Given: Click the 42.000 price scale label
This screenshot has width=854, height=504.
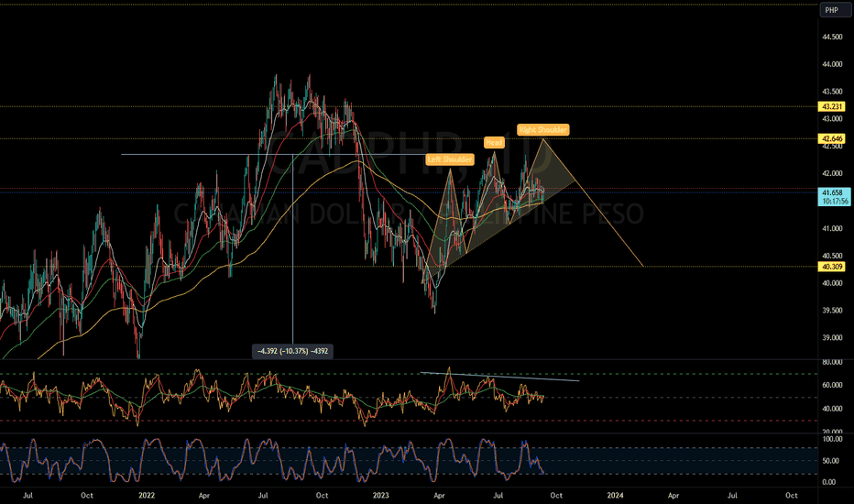Looking at the screenshot, I should tap(832, 173).
